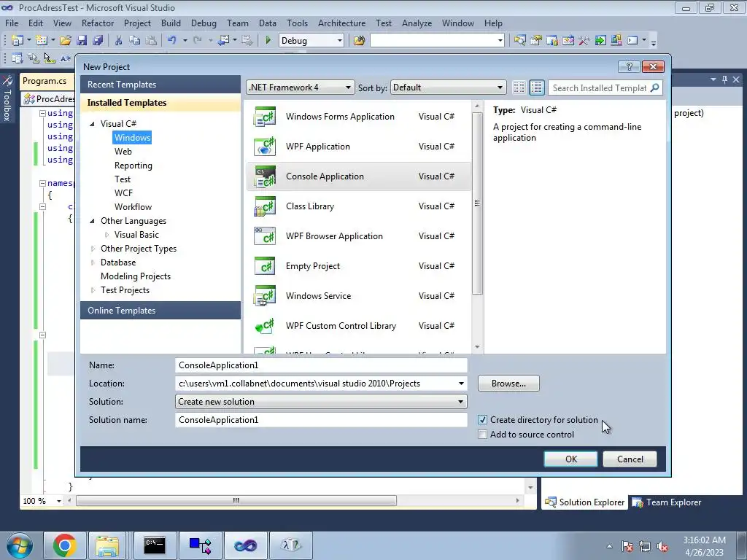Click the New Project toolbar icon
This screenshot has height=560, width=747.
[18, 41]
